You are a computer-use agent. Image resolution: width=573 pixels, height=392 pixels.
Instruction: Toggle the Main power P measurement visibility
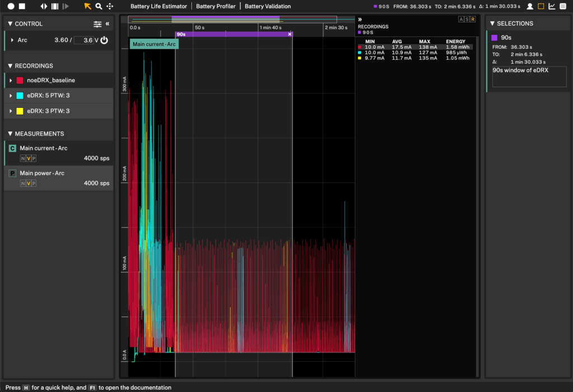[x=12, y=173]
